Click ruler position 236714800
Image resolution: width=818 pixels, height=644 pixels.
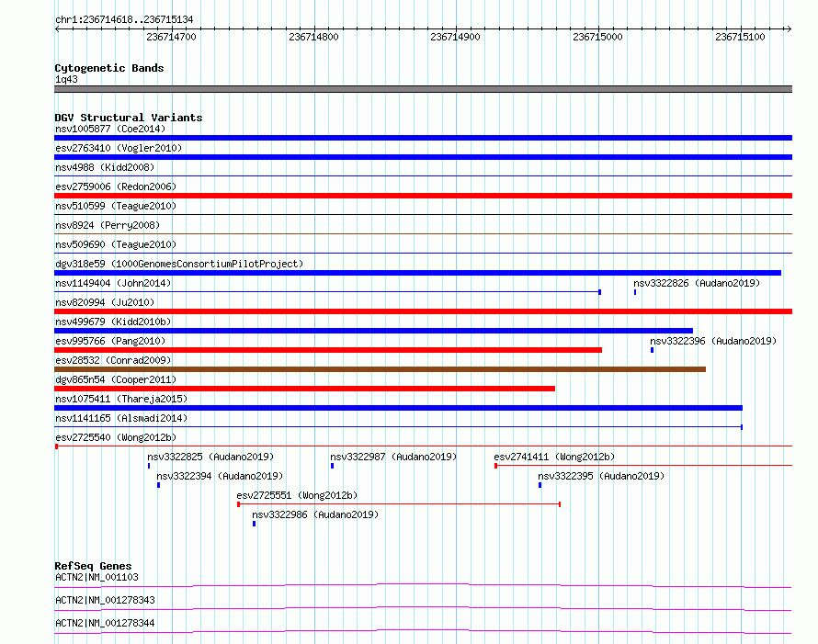click(x=313, y=37)
